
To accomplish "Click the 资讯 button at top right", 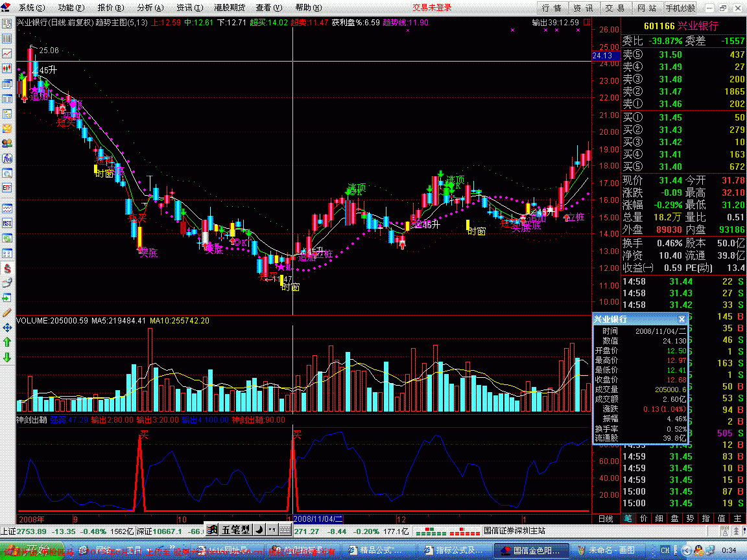I will pyautogui.click(x=583, y=8).
